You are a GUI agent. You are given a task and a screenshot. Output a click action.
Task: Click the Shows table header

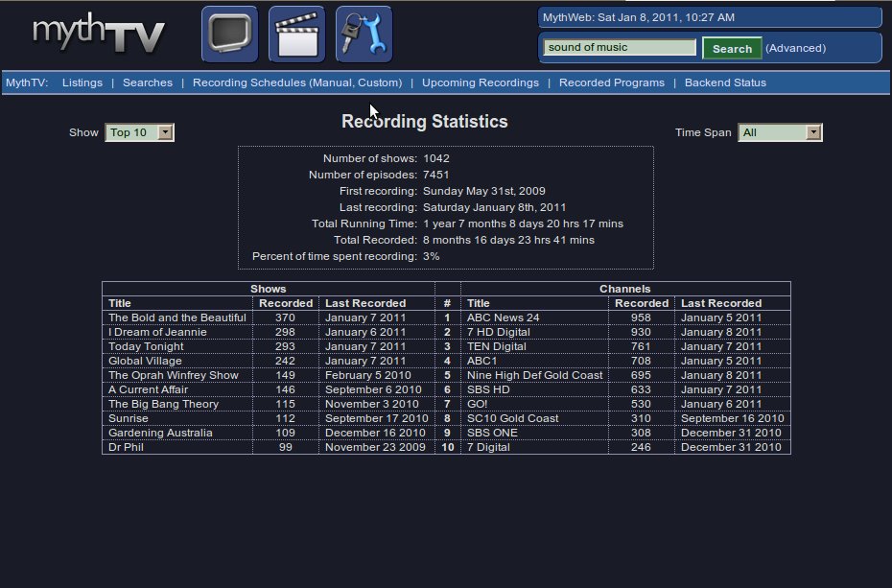pyautogui.click(x=268, y=289)
